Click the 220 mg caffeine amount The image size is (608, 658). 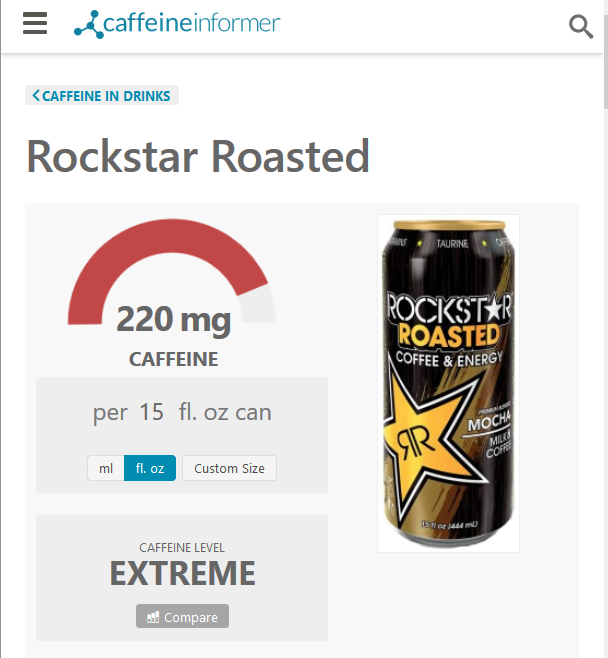click(173, 319)
